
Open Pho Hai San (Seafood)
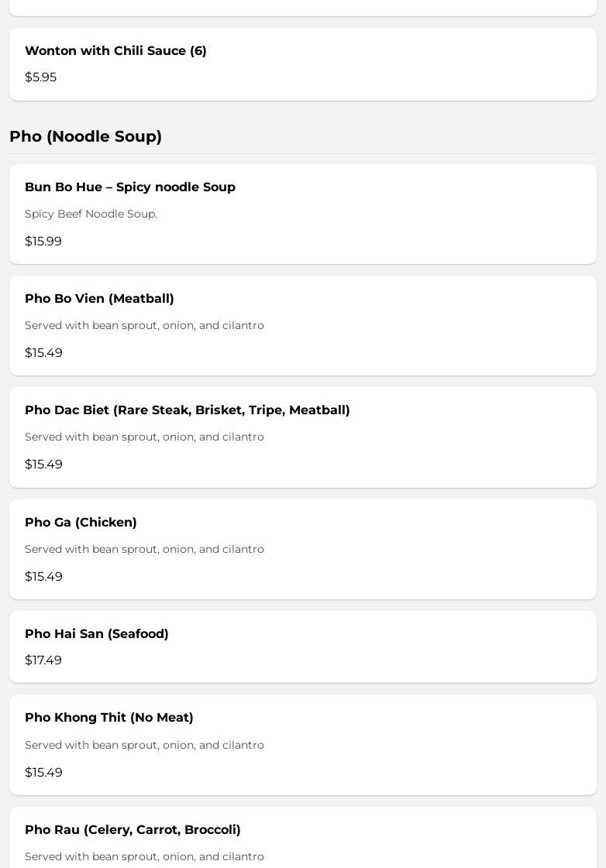303,647
